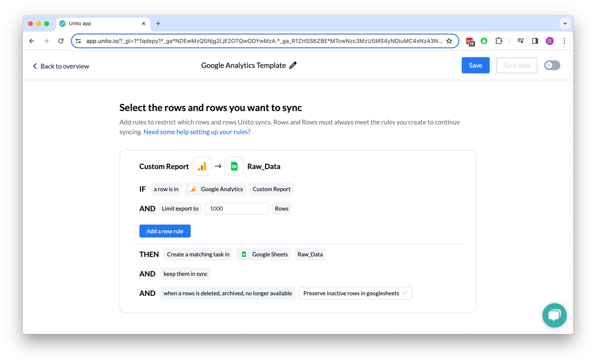The image size is (596, 364).
Task: Select the Unito app browser tab
Action: click(x=93, y=23)
